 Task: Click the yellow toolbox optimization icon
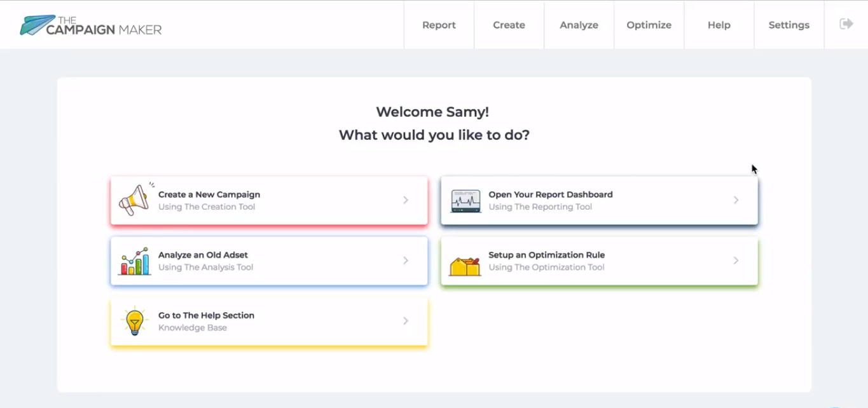pos(465,266)
